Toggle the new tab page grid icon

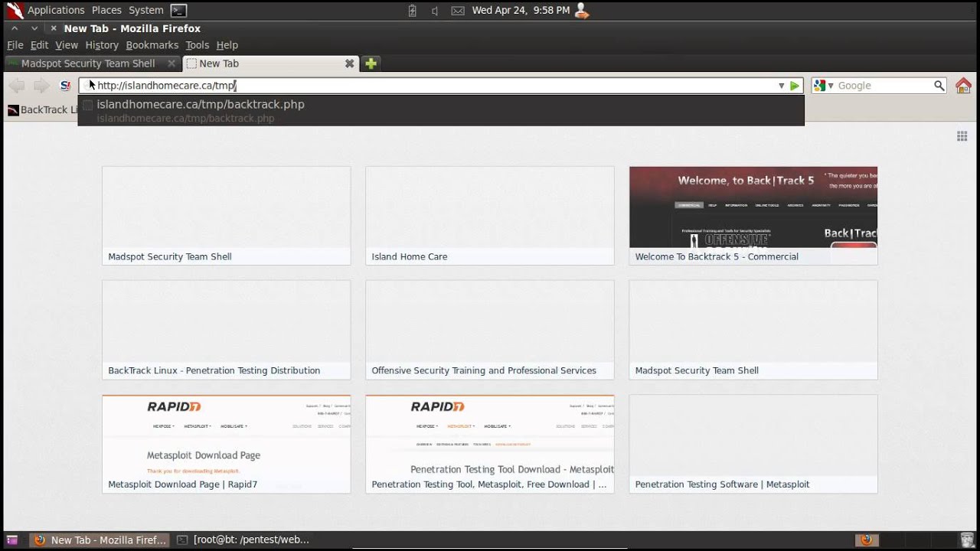(x=962, y=136)
